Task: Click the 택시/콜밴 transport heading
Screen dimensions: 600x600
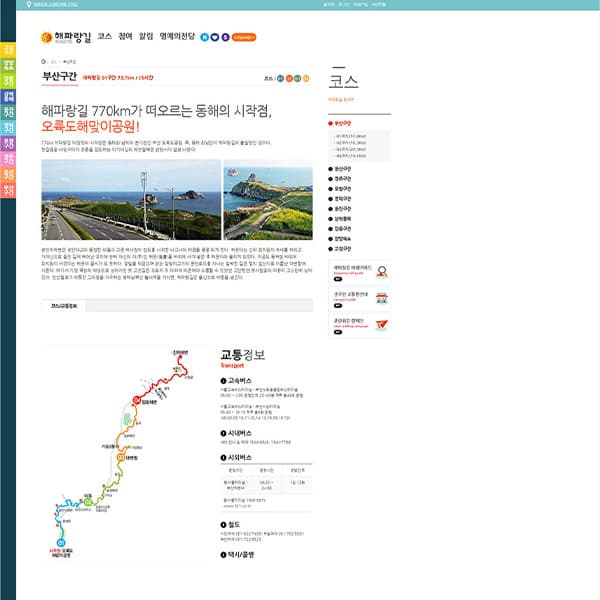Action: pos(237,555)
